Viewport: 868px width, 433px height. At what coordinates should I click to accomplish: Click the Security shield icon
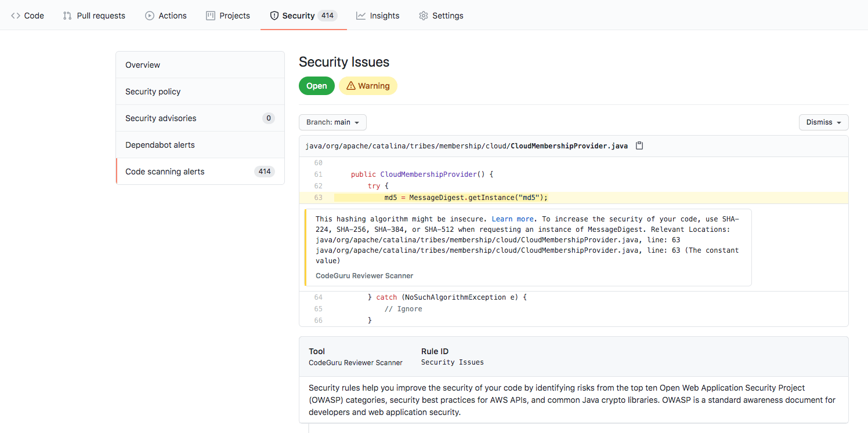273,15
